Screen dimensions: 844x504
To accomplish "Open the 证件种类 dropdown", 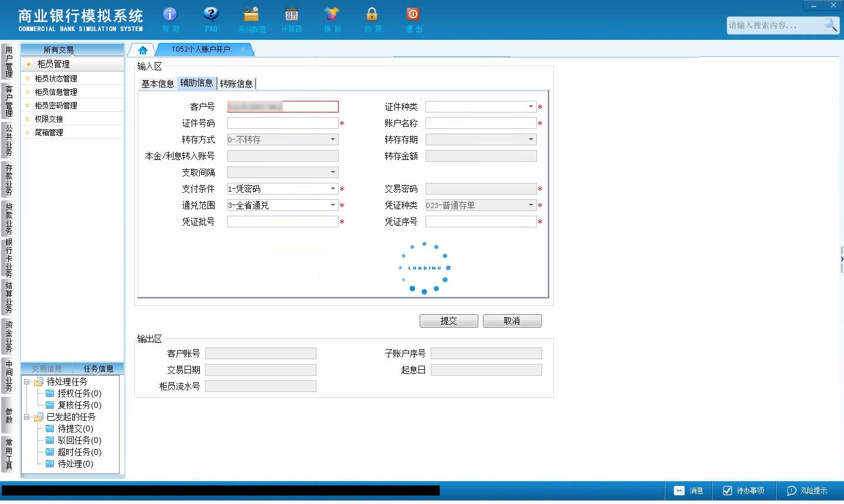I will (531, 107).
